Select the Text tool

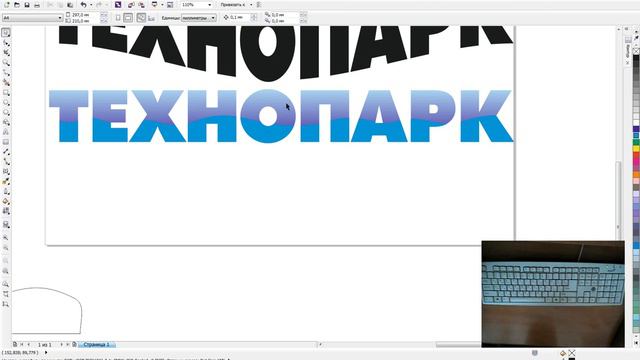[6, 132]
